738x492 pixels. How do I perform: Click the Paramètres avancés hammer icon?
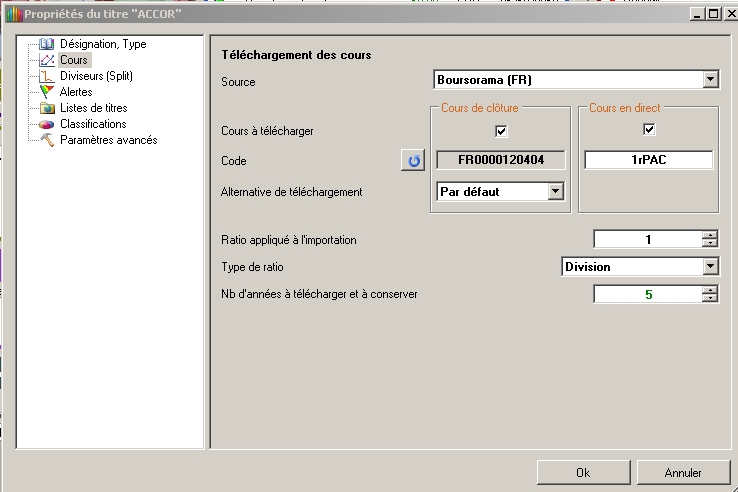46,140
